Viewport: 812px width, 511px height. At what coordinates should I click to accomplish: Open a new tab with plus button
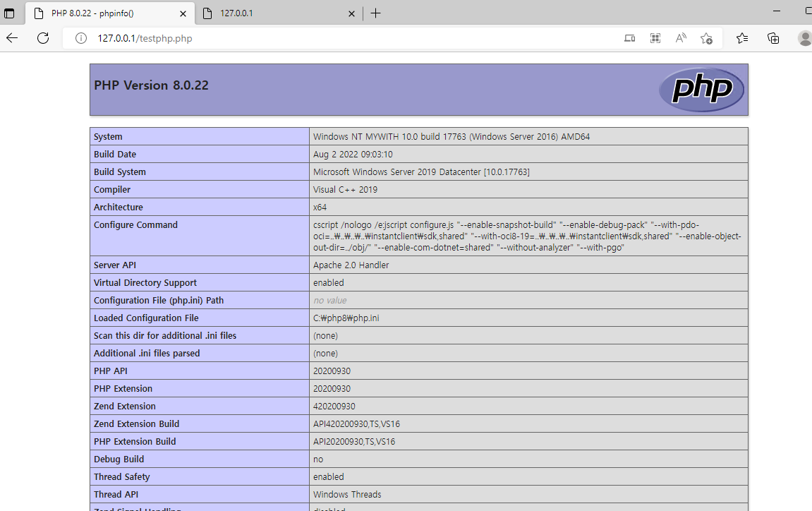click(376, 13)
